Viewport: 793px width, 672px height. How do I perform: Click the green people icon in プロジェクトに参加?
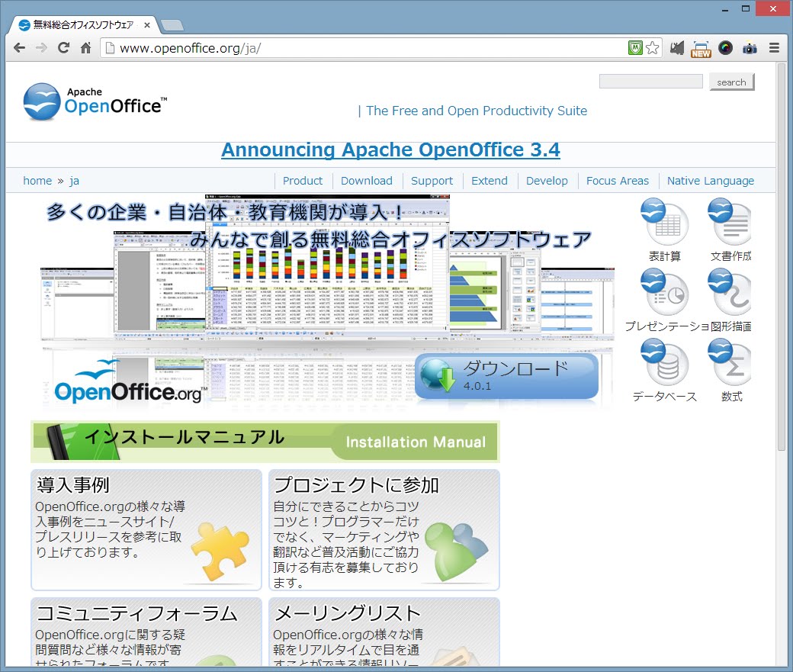(x=456, y=551)
